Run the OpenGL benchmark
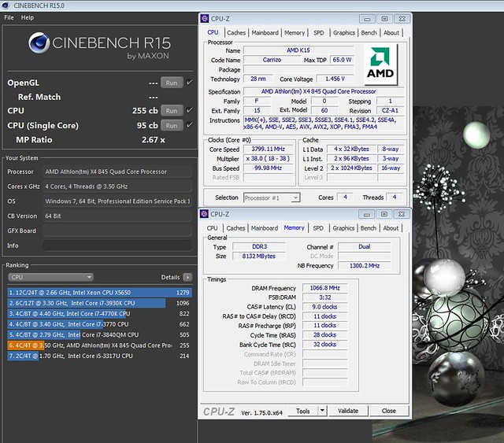 172,83
